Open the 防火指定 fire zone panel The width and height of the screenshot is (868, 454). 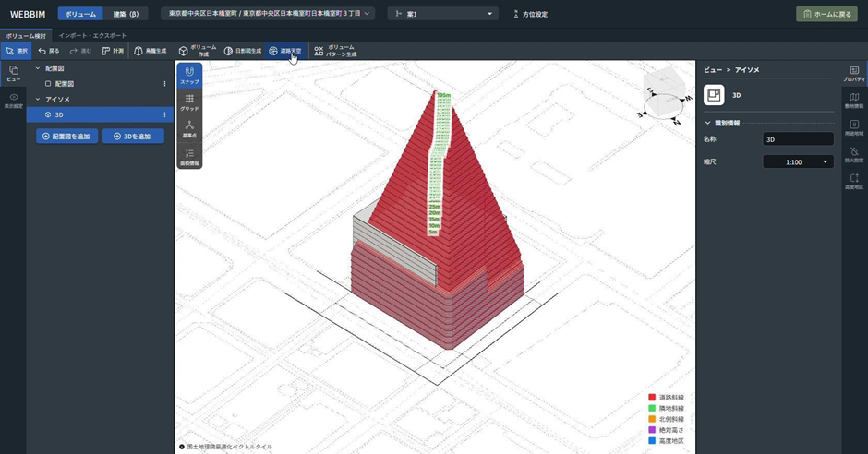(x=854, y=154)
